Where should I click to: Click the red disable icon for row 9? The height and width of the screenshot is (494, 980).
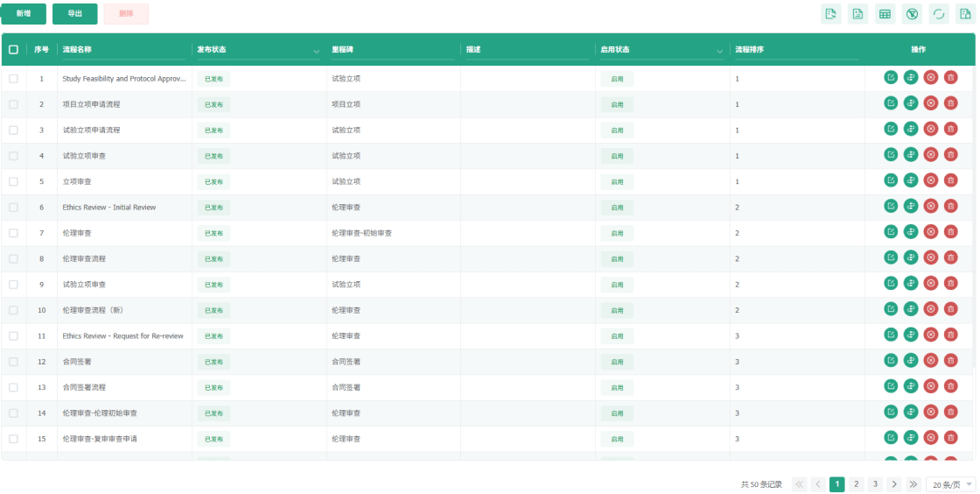931,284
